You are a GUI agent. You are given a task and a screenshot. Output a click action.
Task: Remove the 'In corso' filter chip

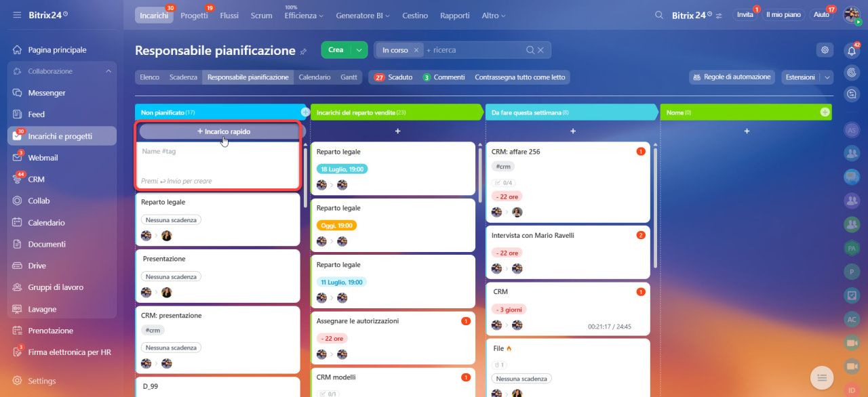coord(416,50)
